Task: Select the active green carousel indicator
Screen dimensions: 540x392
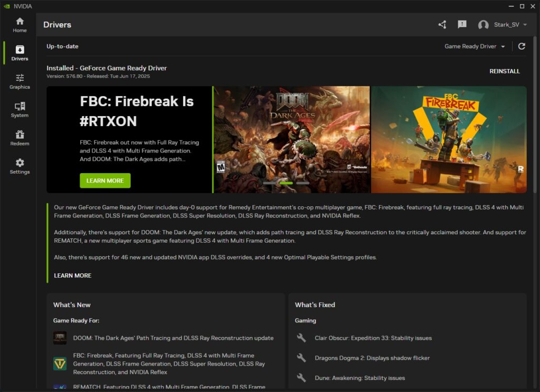Action: (286, 183)
